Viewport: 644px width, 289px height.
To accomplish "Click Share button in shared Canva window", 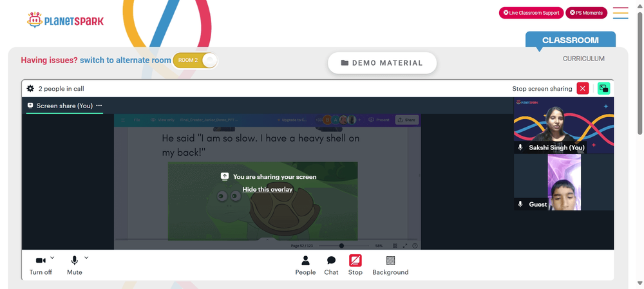I will [406, 120].
